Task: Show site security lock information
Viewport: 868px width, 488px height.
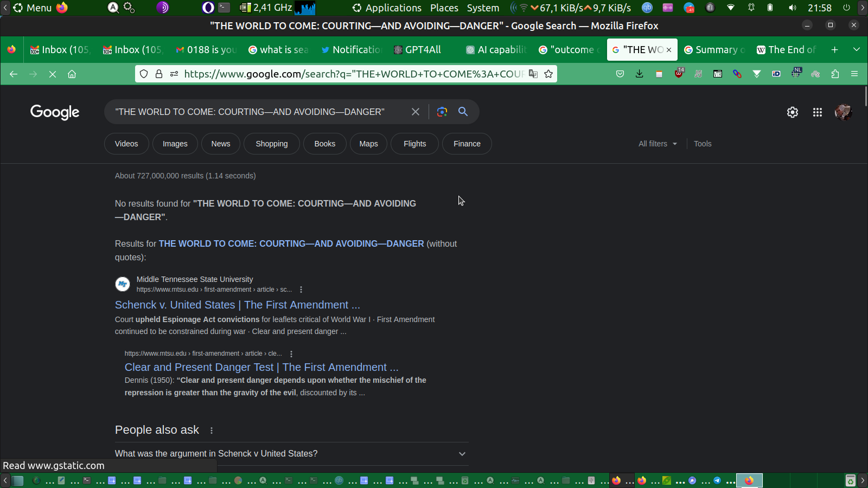Action: point(159,74)
